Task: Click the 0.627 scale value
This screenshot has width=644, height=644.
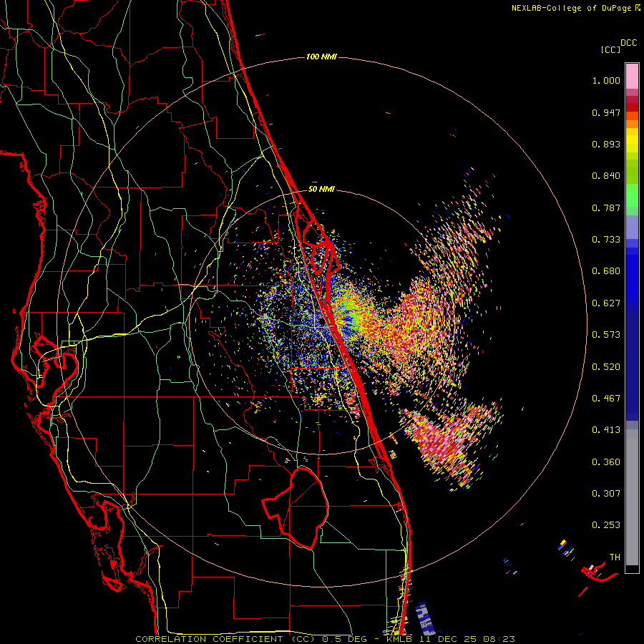Action: [606, 303]
